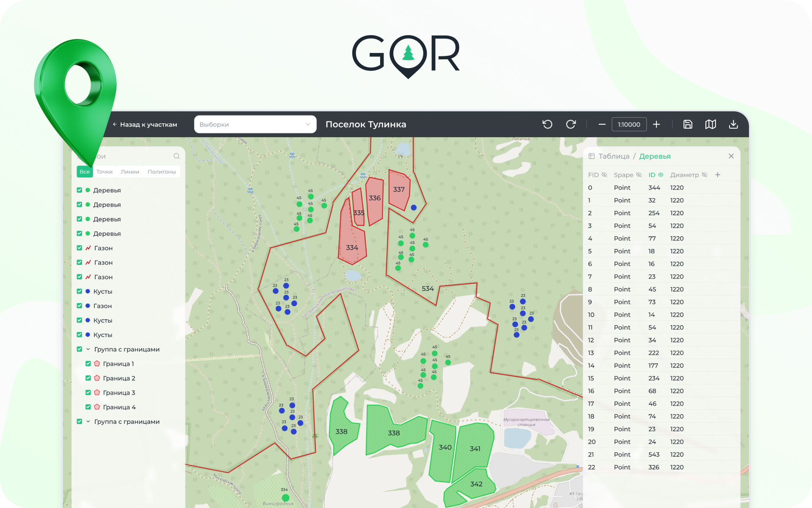
Task: Click the FID column header
Action: coord(593,175)
